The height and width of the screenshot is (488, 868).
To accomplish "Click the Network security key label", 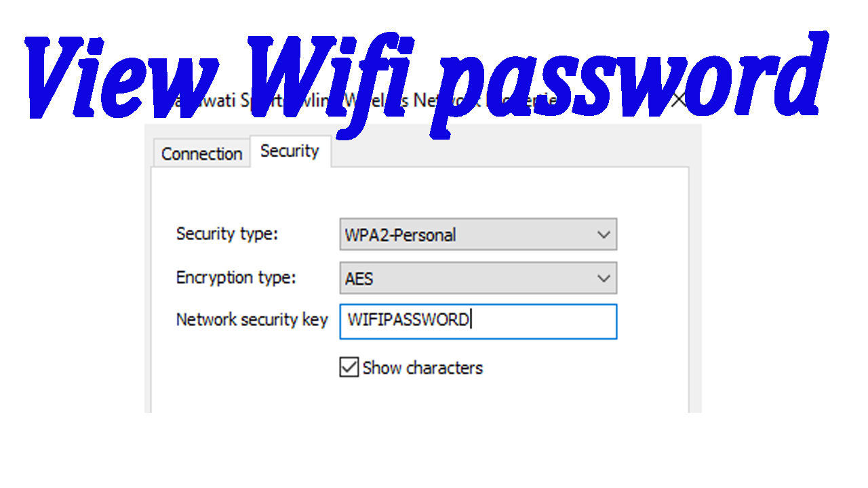I will coord(252,319).
